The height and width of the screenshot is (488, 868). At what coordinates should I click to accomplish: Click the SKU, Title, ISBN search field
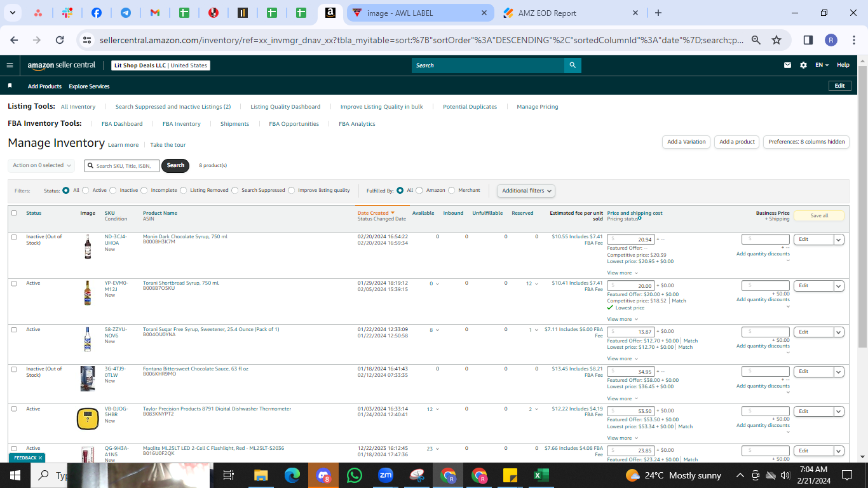(x=122, y=165)
